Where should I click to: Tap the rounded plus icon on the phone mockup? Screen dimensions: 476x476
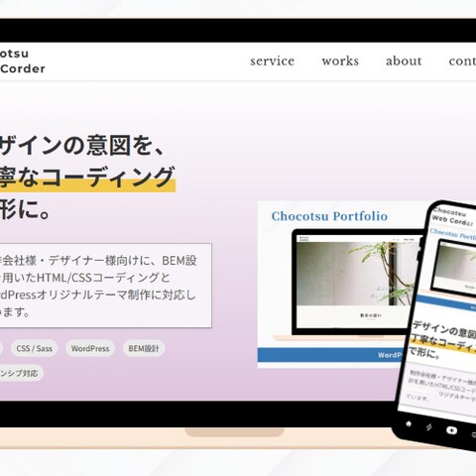point(452,430)
